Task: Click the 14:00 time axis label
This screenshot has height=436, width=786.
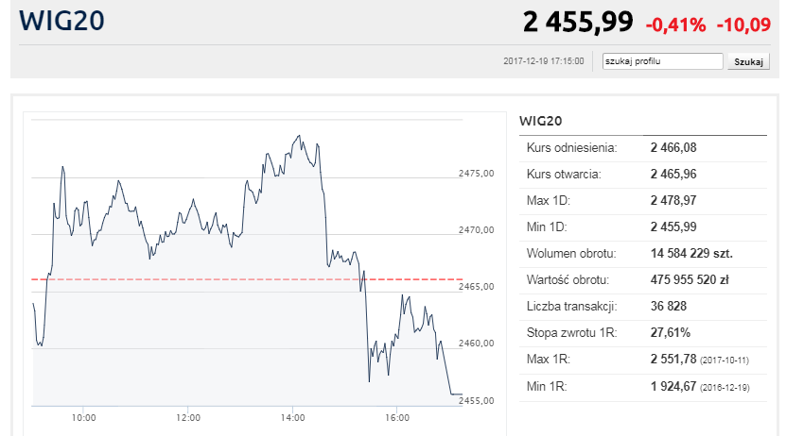Action: pos(293,417)
